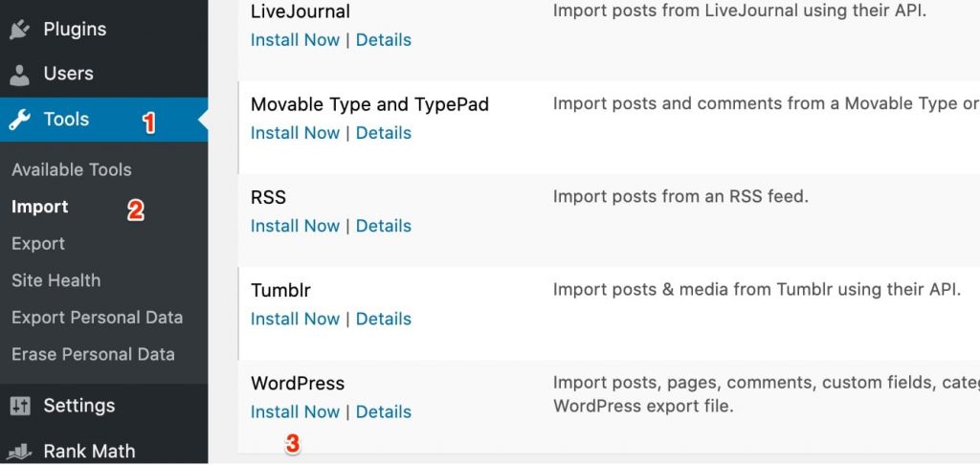Viewport: 980px width, 465px height.
Task: Click 'Import posts from an RSS feed.' text
Action: click(680, 197)
